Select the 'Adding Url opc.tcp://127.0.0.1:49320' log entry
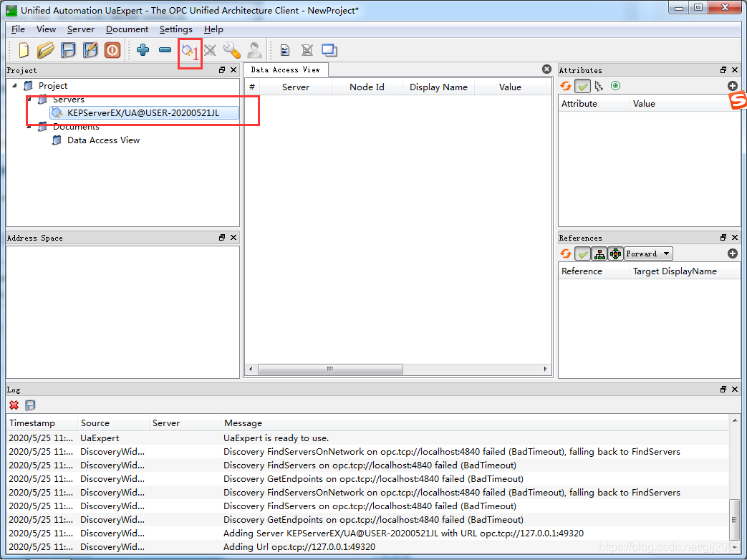 (x=367, y=547)
